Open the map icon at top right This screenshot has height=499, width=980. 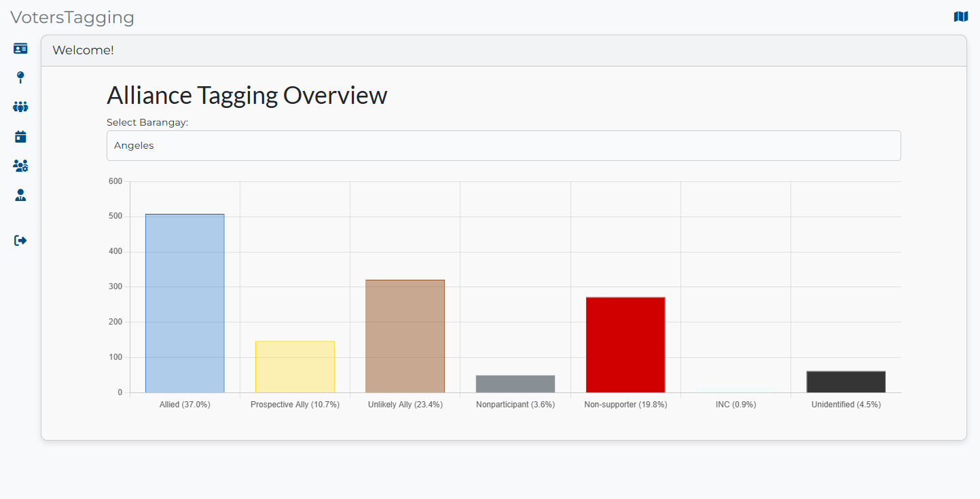pyautogui.click(x=960, y=17)
